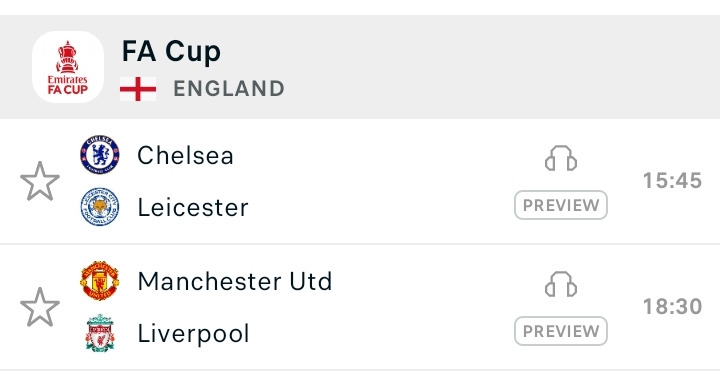Click the Emirates FA Cup logo

[x=68, y=67]
